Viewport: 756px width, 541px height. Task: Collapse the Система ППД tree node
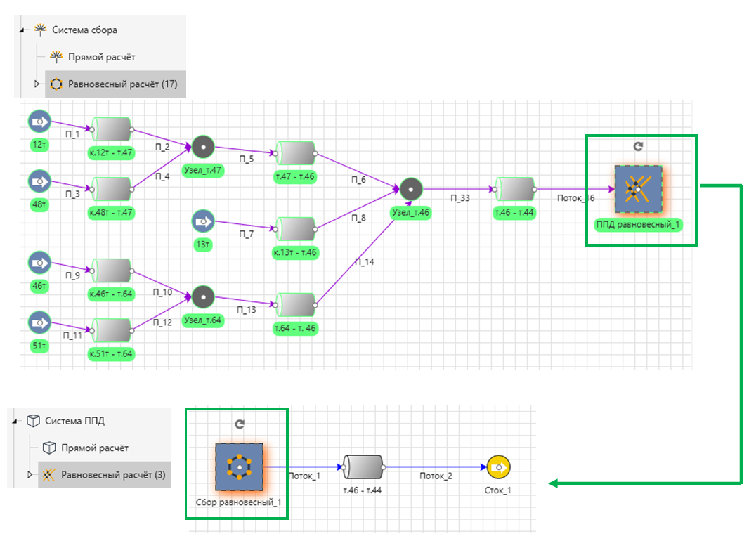click(x=15, y=421)
